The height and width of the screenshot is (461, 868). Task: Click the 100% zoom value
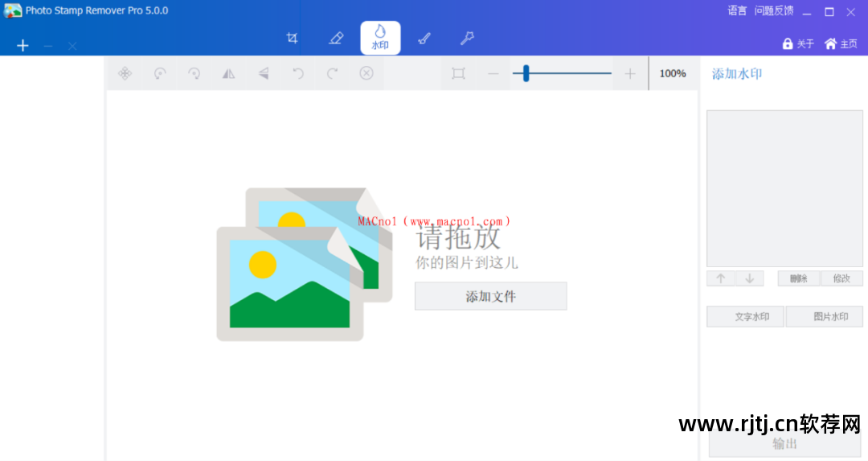click(673, 73)
